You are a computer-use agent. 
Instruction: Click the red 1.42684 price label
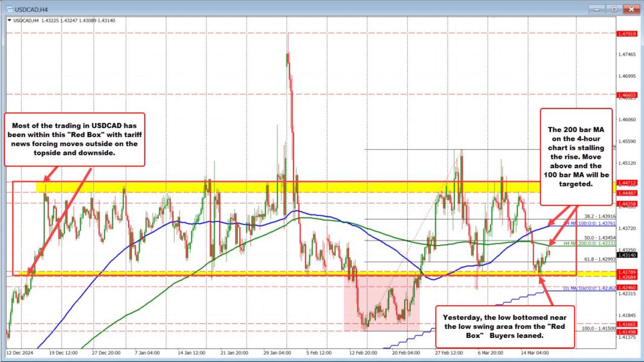pyautogui.click(x=626, y=277)
